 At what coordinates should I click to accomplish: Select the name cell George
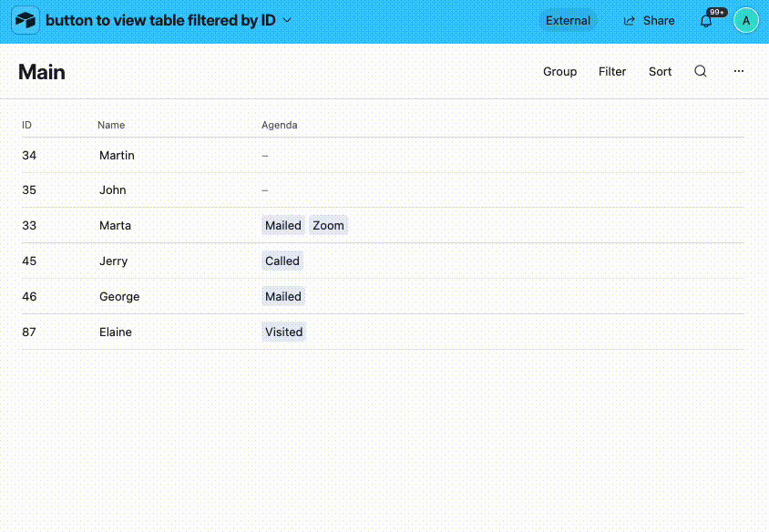[x=119, y=297]
